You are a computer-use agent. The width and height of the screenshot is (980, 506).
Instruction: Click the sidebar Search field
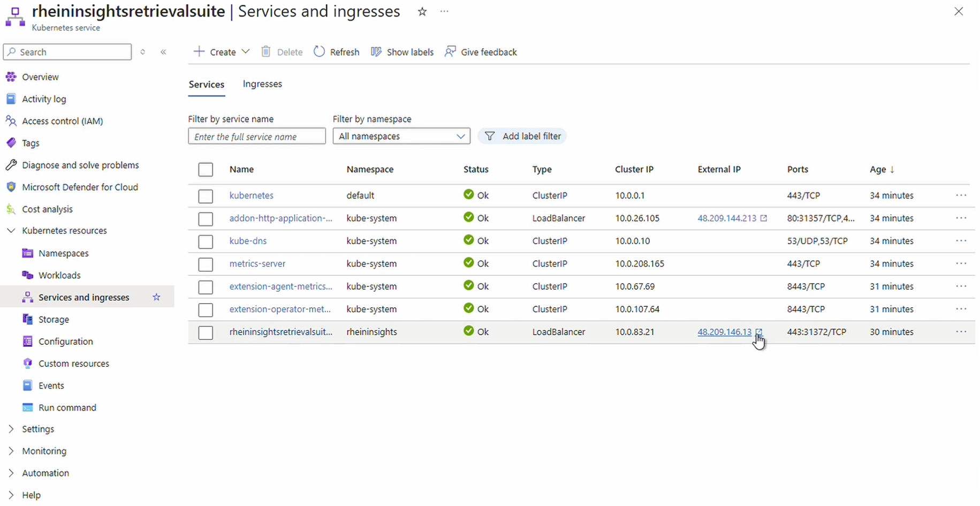(67, 52)
